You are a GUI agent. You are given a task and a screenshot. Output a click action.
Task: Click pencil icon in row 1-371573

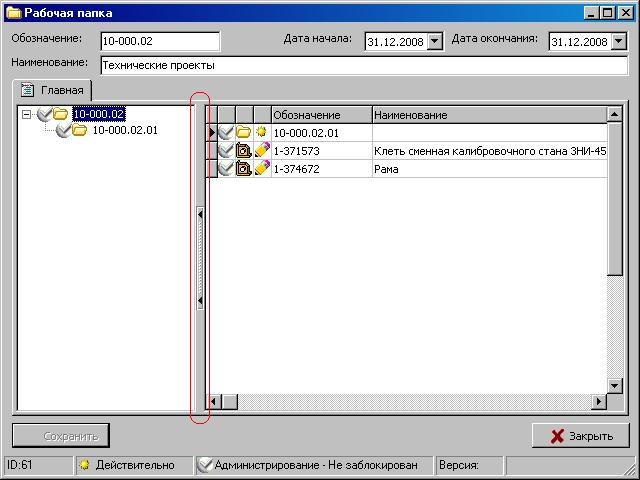click(x=262, y=150)
